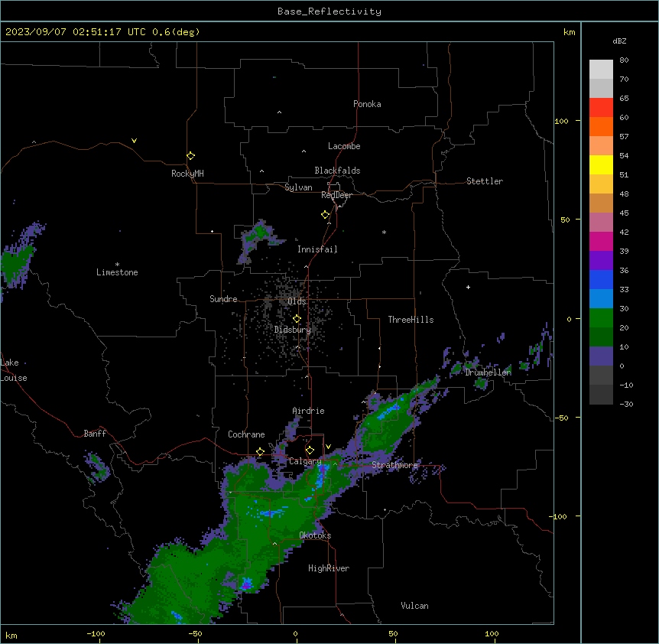Click the -30 value on dBZ legend
Viewport: 659px width, 644px height.
point(626,405)
